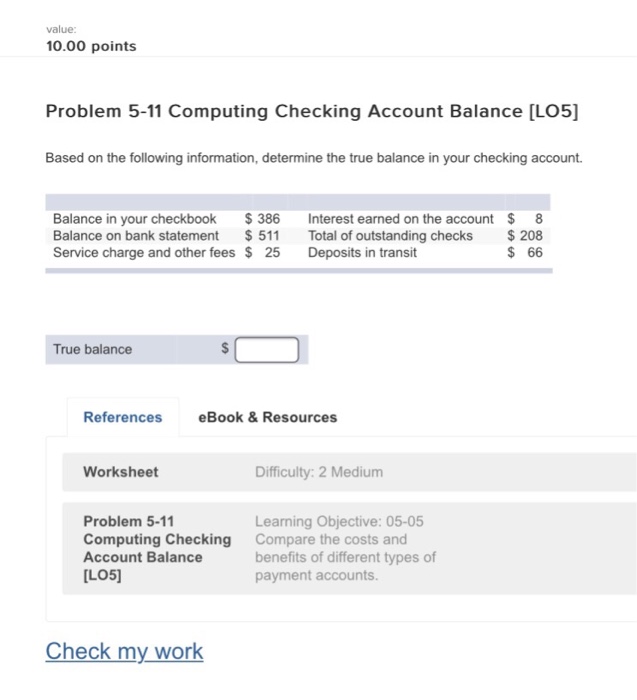Select the $66 deposits in transit amount
Image resolution: width=637 pixels, height=700 pixels.
click(x=525, y=252)
